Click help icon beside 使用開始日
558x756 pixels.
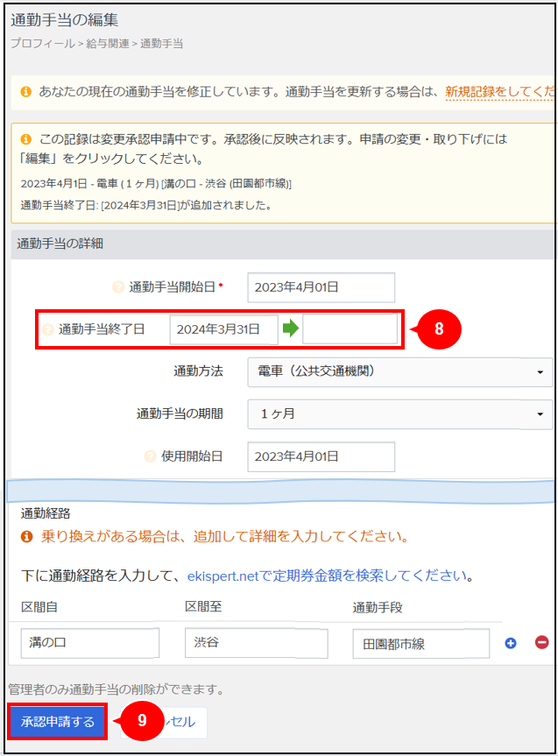click(150, 456)
